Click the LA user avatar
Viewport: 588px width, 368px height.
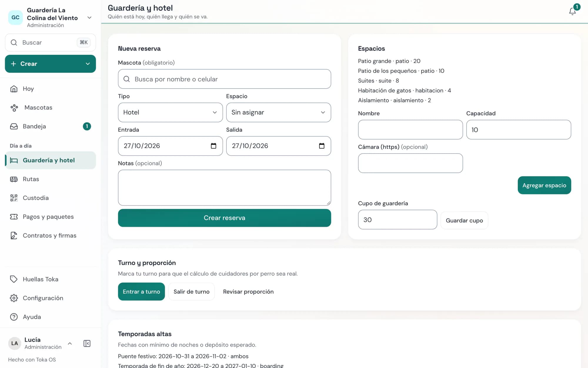tap(14, 343)
